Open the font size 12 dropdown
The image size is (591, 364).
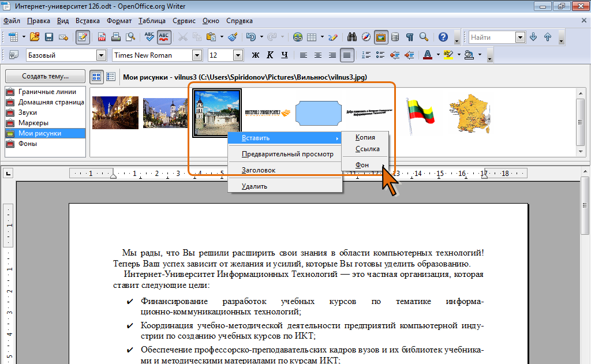(238, 55)
